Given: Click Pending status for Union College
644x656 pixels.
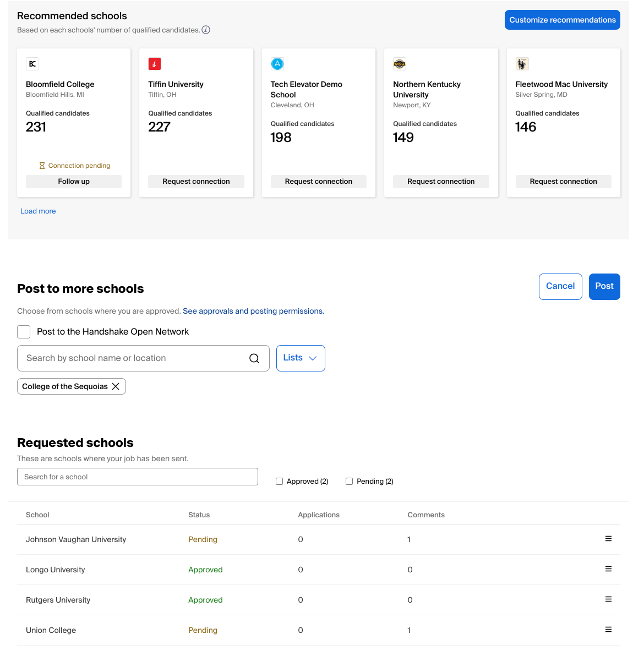Looking at the screenshot, I should (203, 630).
